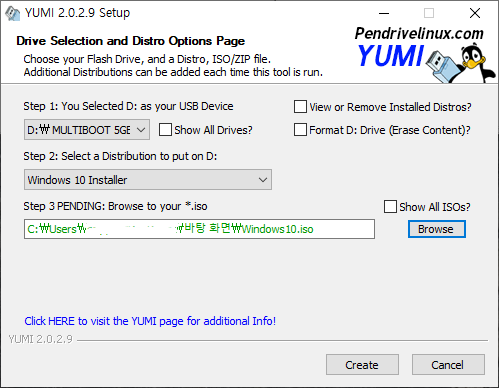Viewport: 499px width, 388px height.
Task: Open the D: MULTIBOOT drive dropdown
Action: point(87,130)
